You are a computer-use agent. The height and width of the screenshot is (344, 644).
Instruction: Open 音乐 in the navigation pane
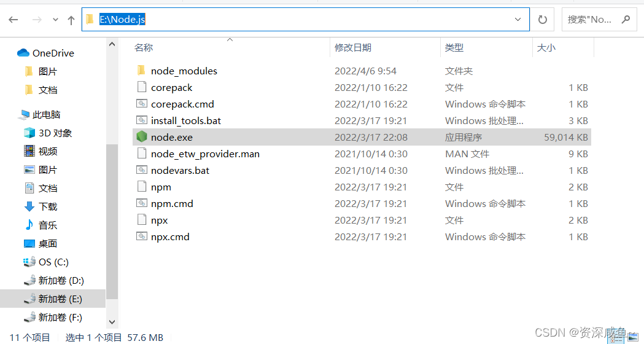48,225
